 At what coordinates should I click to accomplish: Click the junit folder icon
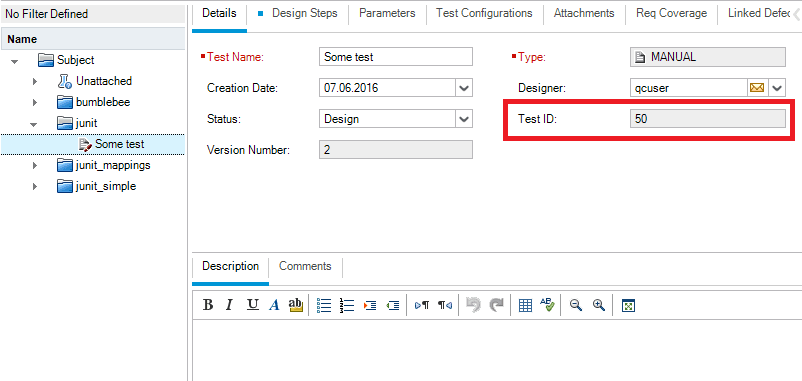click(65, 123)
